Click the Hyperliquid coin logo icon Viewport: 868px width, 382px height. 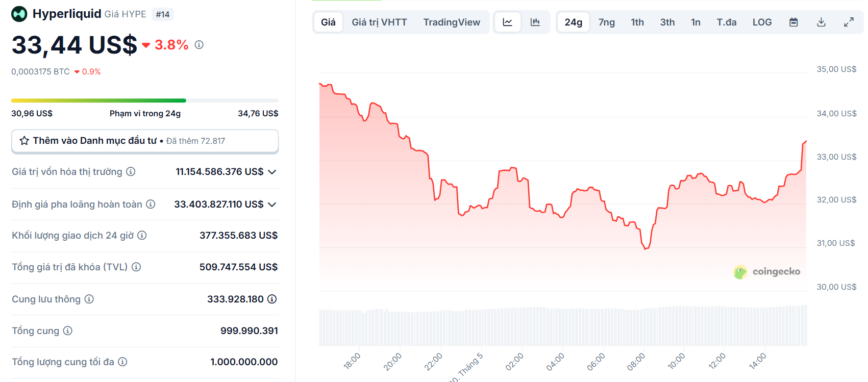click(x=19, y=14)
